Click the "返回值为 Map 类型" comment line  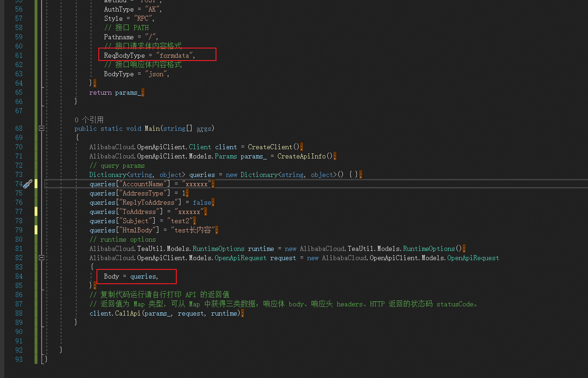pos(284,304)
